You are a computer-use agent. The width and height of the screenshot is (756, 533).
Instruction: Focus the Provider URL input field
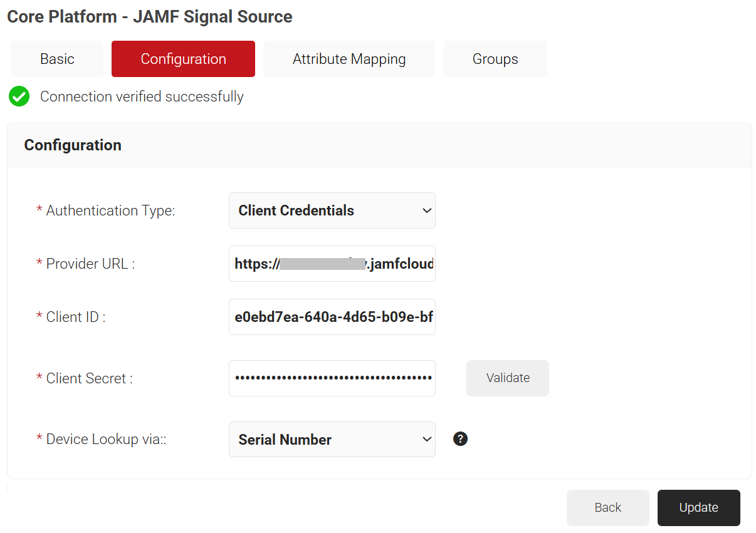(332, 264)
